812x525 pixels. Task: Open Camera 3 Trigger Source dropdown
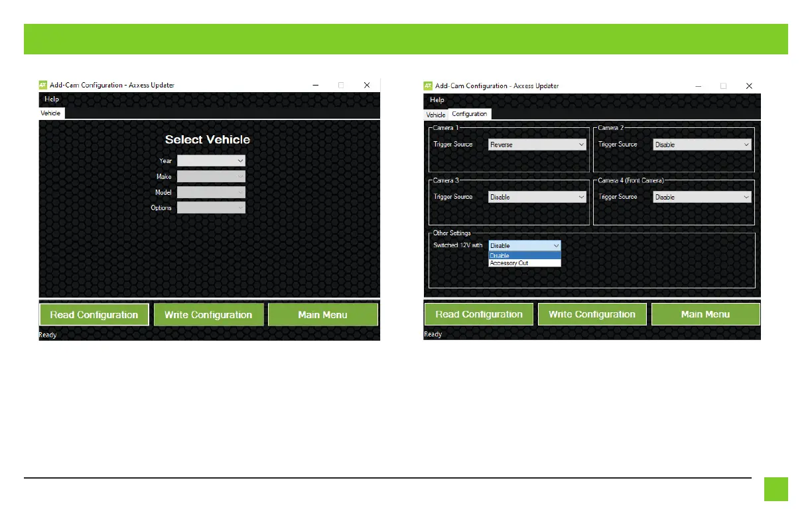click(537, 197)
